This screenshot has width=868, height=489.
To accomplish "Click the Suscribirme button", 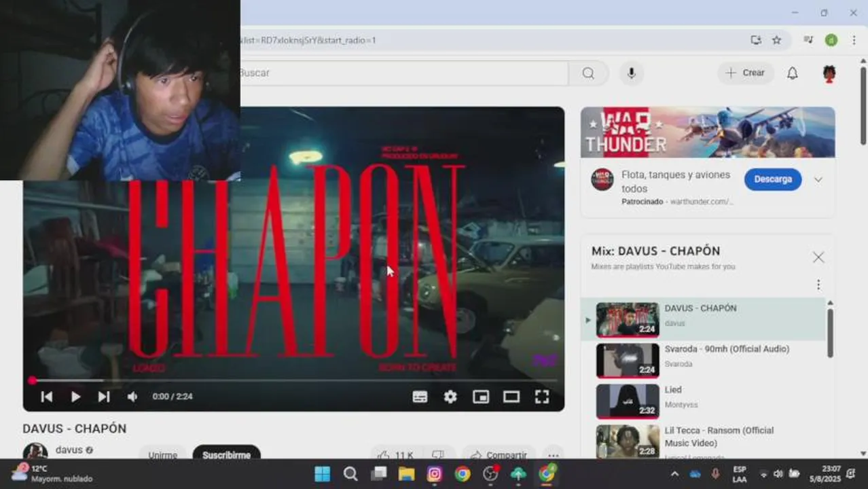I will [226, 454].
